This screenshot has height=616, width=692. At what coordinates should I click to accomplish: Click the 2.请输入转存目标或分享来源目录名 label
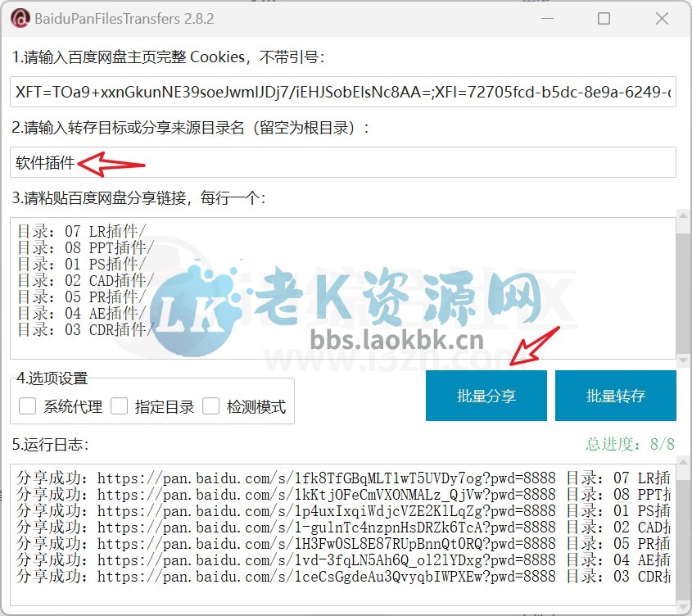(190, 128)
